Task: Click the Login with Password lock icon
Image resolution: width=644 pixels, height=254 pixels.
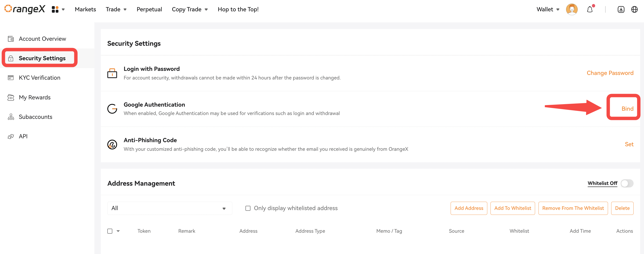Action: [112, 73]
